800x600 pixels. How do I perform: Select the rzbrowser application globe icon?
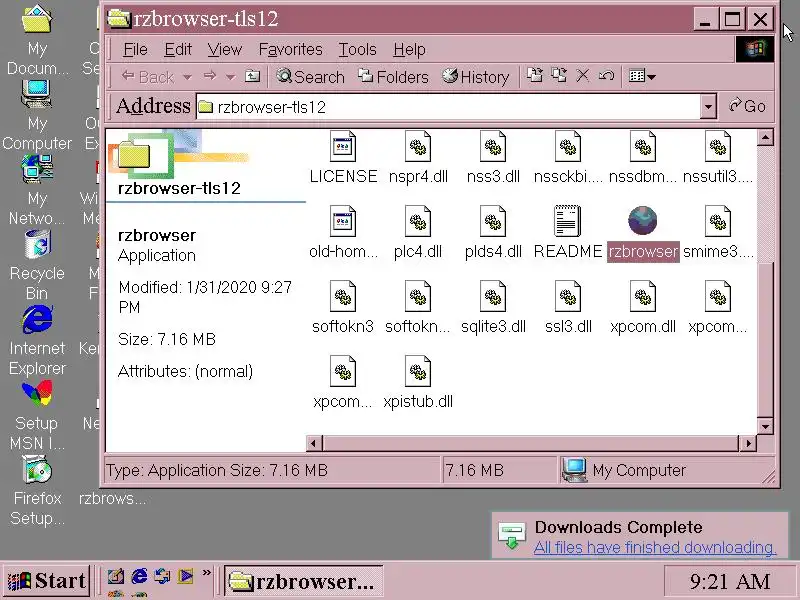(x=643, y=221)
